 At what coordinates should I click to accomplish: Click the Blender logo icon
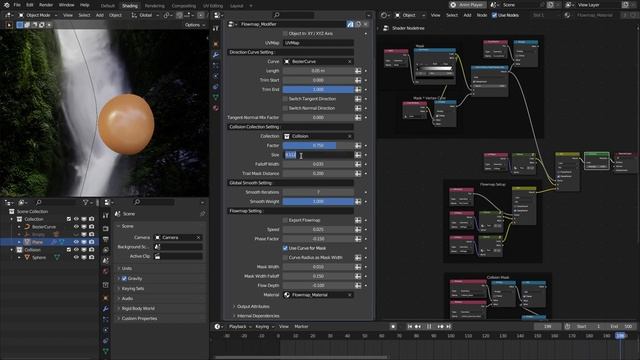[6, 5]
